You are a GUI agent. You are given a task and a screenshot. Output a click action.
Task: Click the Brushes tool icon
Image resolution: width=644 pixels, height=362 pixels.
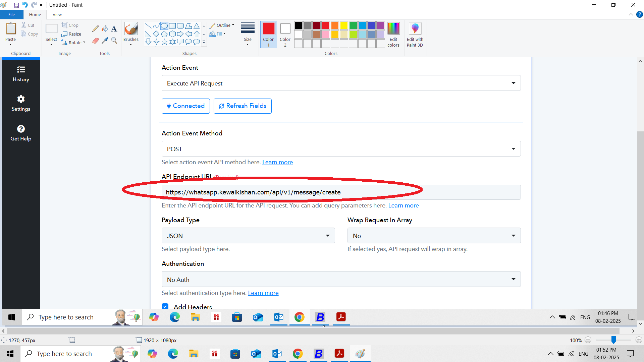coord(131,29)
